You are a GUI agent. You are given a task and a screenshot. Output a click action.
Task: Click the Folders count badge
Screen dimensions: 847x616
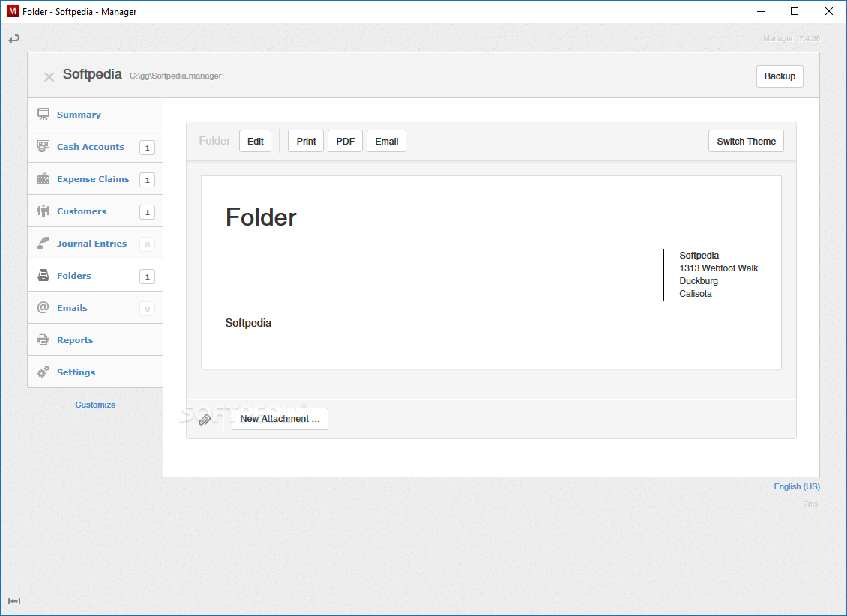147,277
